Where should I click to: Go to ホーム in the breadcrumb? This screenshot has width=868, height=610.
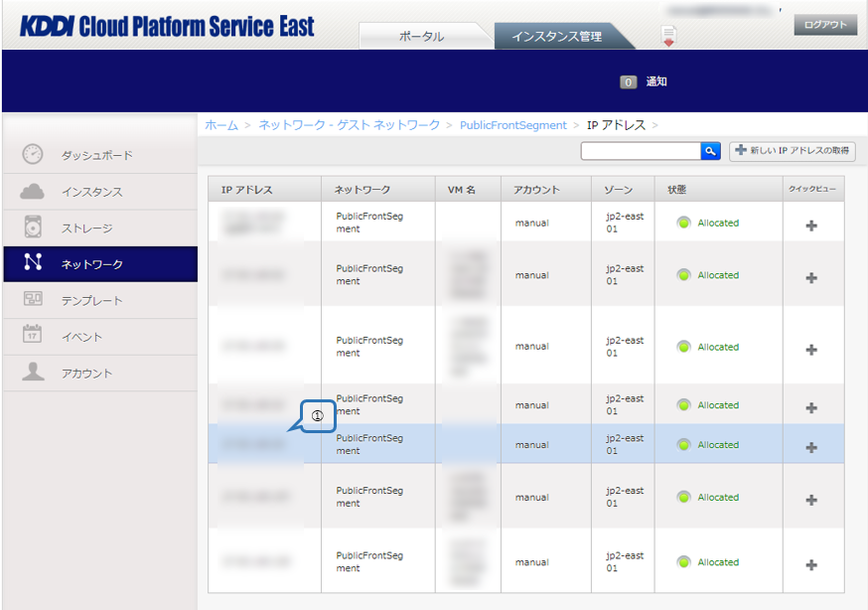click(x=221, y=125)
